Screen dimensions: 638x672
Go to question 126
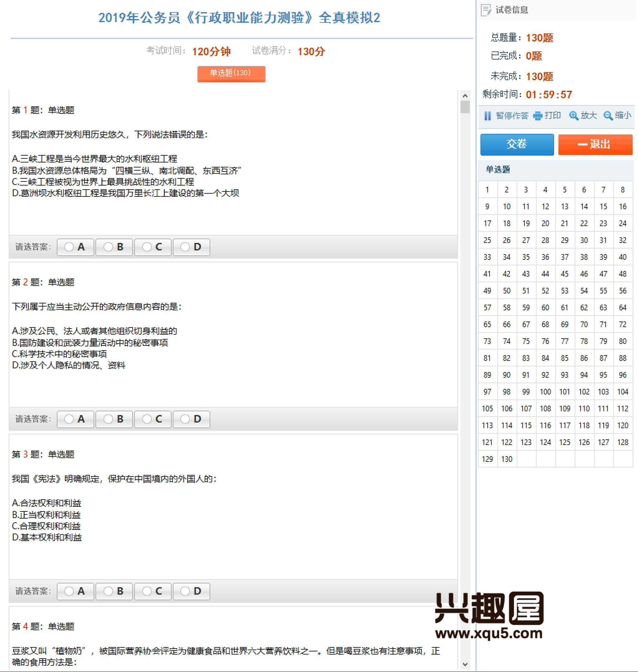[584, 442]
